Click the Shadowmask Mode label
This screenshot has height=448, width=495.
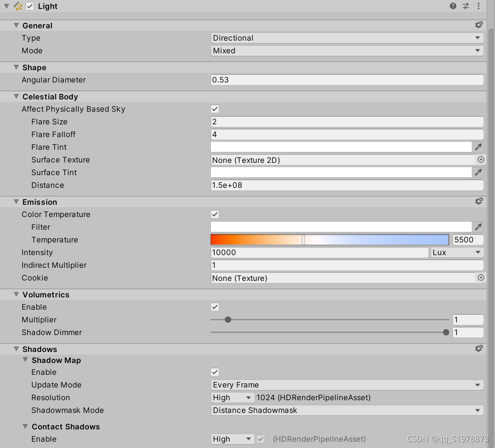point(68,410)
